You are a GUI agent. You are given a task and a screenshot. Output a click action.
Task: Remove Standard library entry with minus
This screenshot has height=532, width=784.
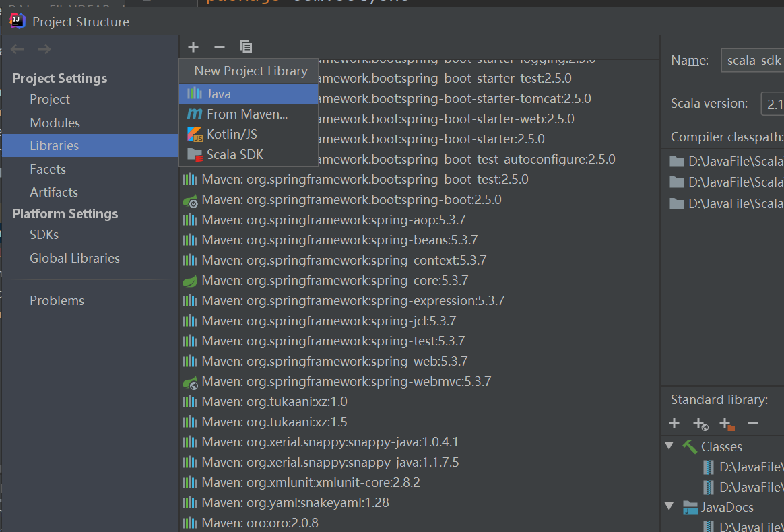pyautogui.click(x=753, y=424)
